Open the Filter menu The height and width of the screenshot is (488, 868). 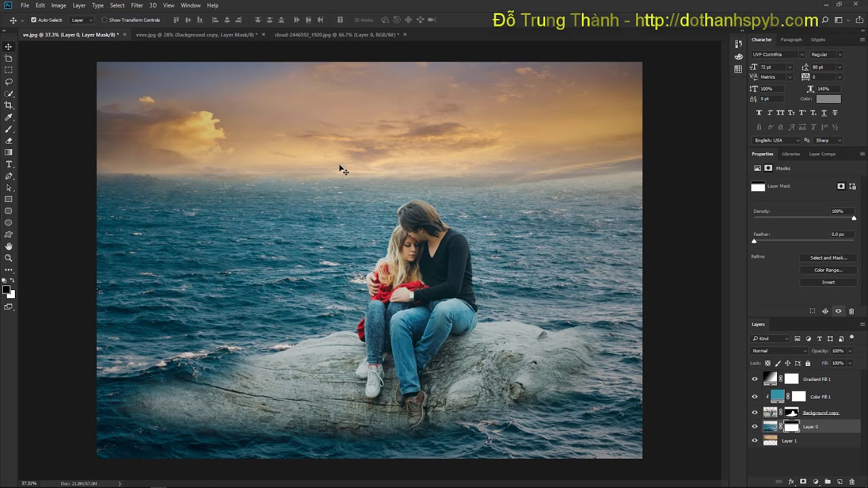coord(137,5)
